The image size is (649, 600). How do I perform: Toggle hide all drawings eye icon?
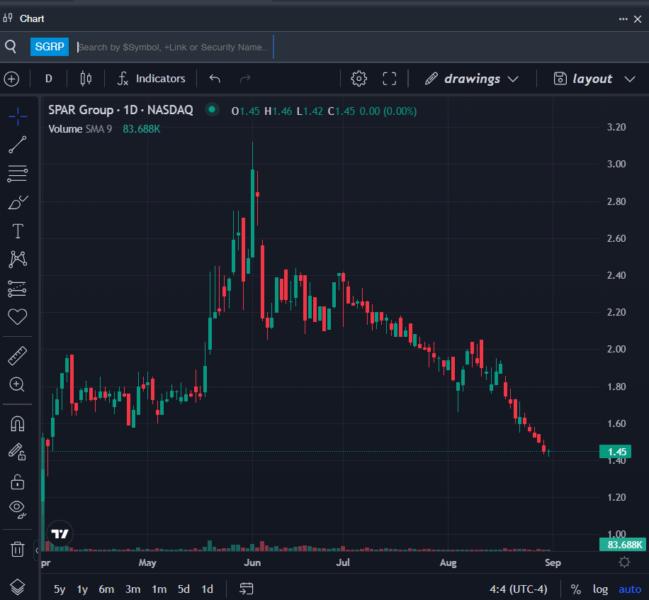click(x=17, y=509)
